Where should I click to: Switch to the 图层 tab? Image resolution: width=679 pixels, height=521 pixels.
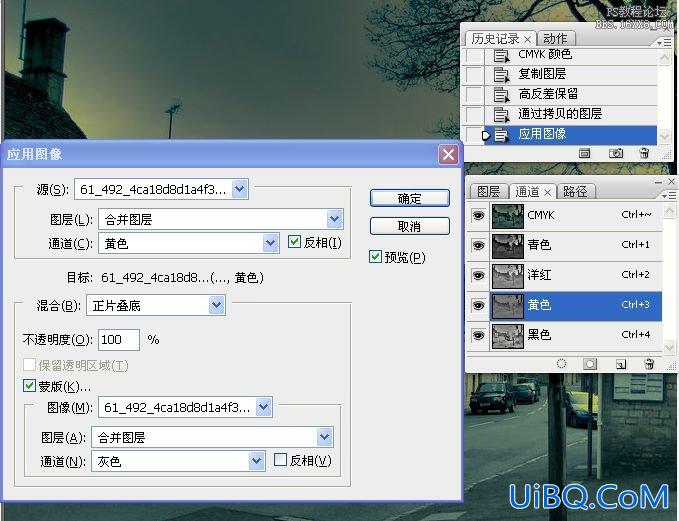[x=488, y=192]
